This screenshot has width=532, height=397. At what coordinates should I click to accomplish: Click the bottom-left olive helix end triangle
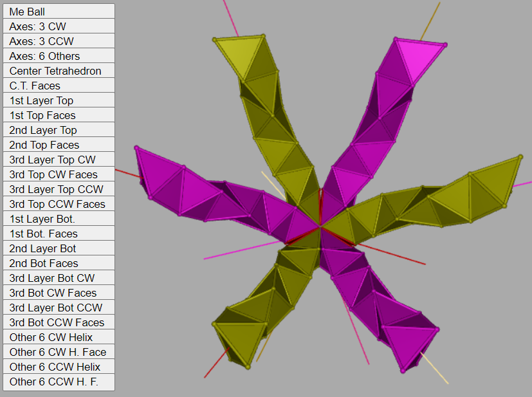click(x=243, y=338)
